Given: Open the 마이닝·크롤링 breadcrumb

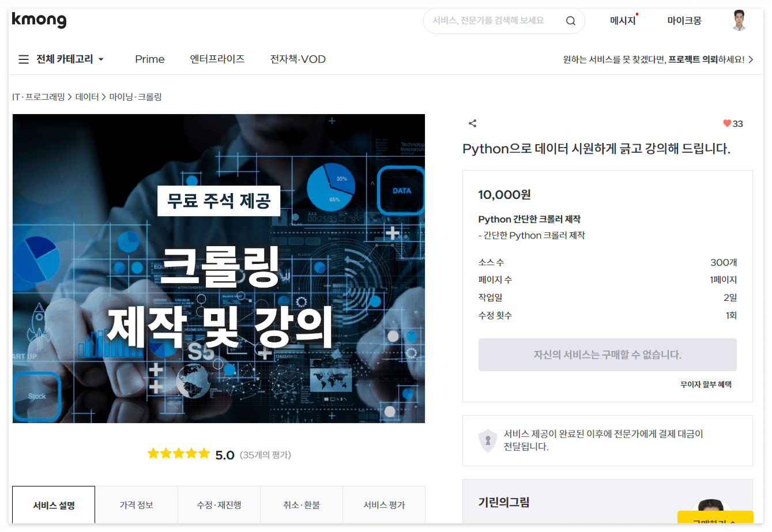Looking at the screenshot, I should (x=135, y=97).
